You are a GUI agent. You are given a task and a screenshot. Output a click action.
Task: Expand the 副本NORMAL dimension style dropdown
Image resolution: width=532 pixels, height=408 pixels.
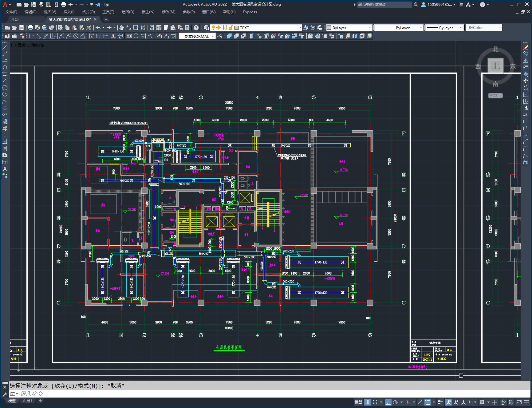(x=197, y=36)
